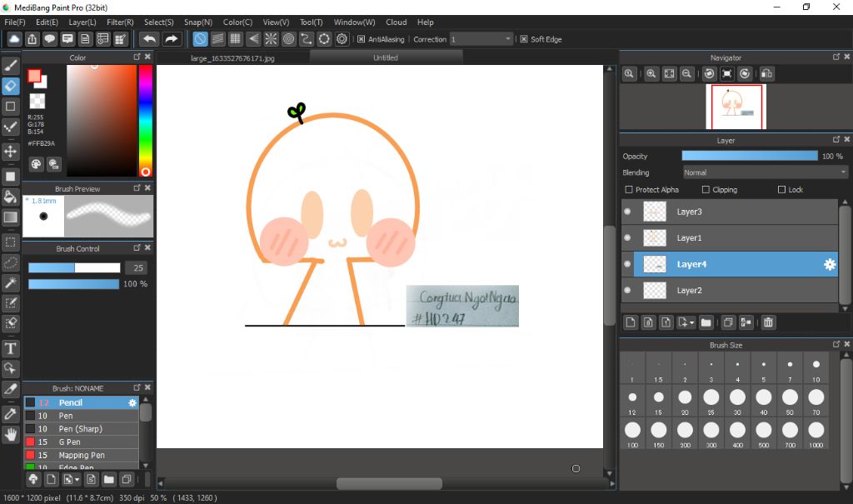Click the brush size slider in Brush Control
853x504 pixels.
pyautogui.click(x=74, y=267)
